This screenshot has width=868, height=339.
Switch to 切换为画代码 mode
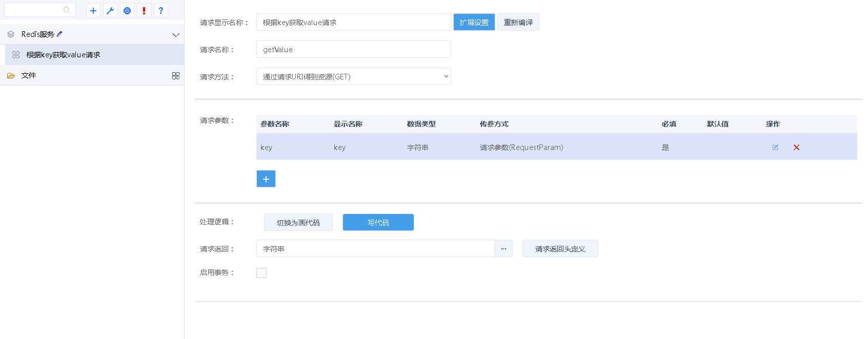click(x=298, y=223)
